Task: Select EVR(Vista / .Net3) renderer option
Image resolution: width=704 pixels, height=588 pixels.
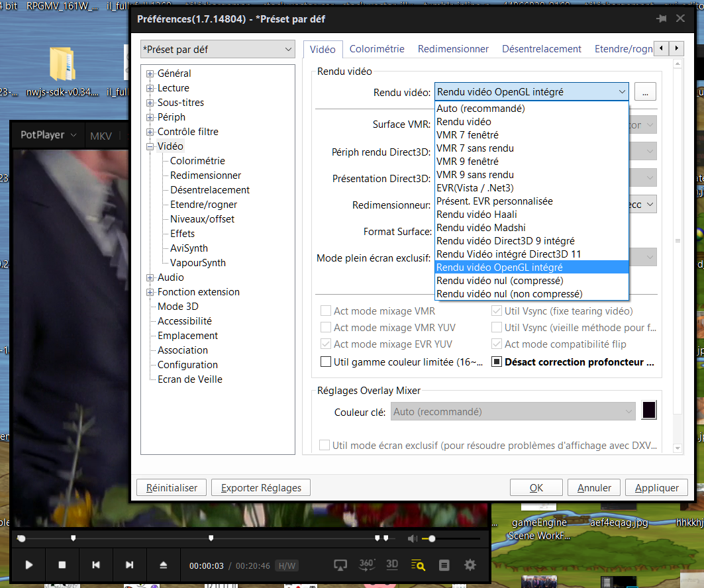Action: click(x=532, y=187)
